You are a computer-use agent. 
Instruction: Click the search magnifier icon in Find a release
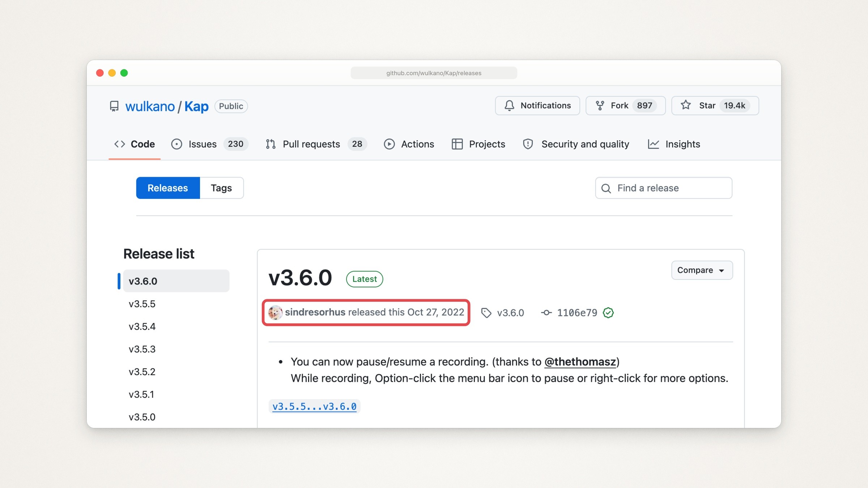click(x=606, y=188)
